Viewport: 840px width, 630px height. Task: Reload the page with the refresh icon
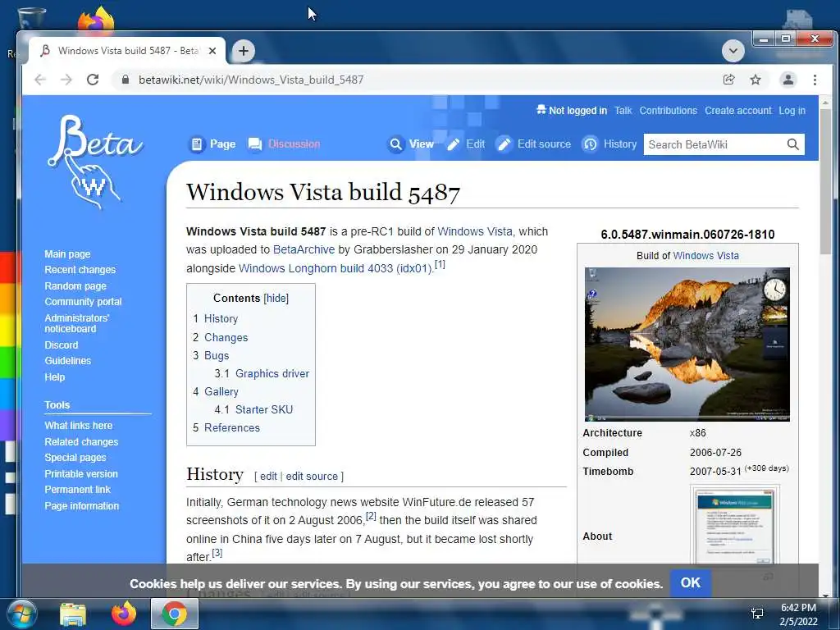pyautogui.click(x=93, y=80)
